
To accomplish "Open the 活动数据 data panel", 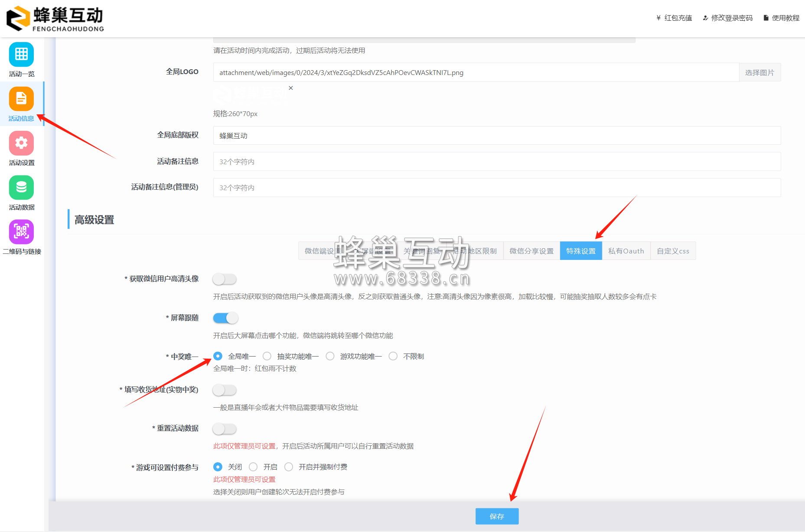I will 21,193.
